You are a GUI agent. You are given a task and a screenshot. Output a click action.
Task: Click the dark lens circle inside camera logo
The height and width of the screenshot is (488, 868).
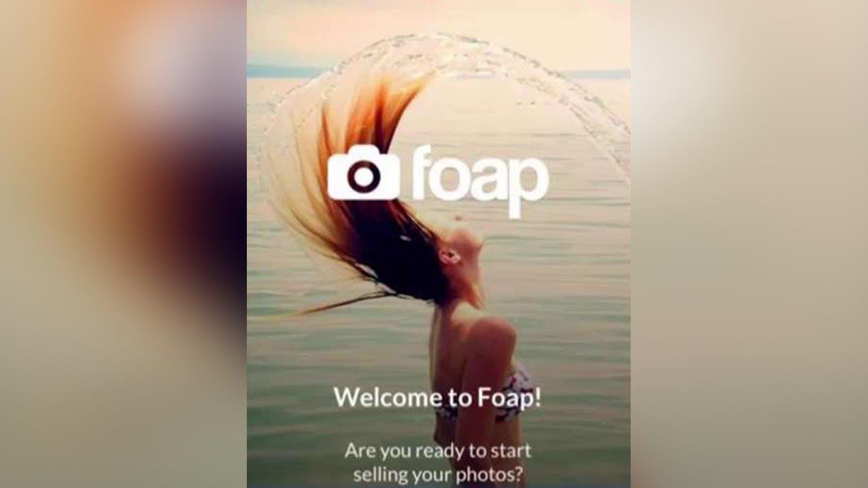point(363,177)
